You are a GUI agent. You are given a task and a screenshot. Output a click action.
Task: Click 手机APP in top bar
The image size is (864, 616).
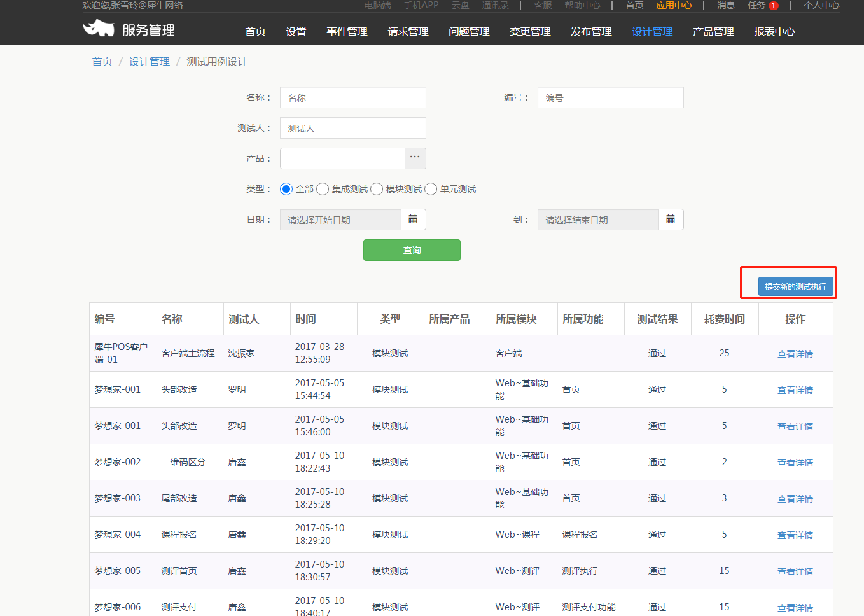(421, 5)
